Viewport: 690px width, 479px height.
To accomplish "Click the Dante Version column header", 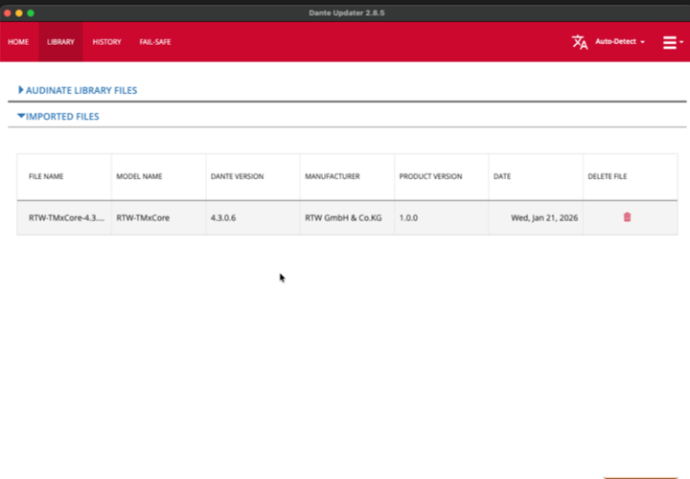I will pyautogui.click(x=237, y=176).
